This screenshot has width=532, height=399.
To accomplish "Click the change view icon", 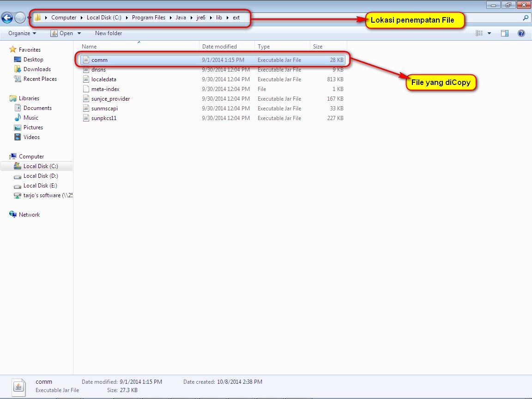I will [479, 33].
